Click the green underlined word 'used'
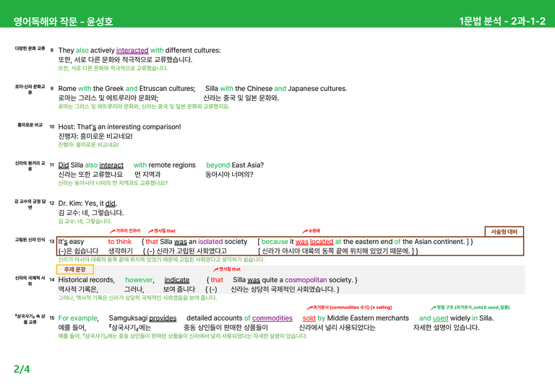Image resolution: width=555 pixels, height=392 pixels. (441, 318)
